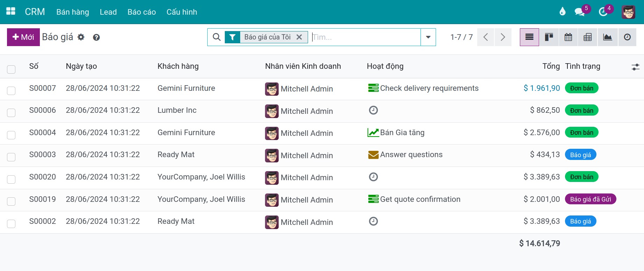Click the activity clock in S00002 row
The image size is (644, 271).
tap(373, 221)
